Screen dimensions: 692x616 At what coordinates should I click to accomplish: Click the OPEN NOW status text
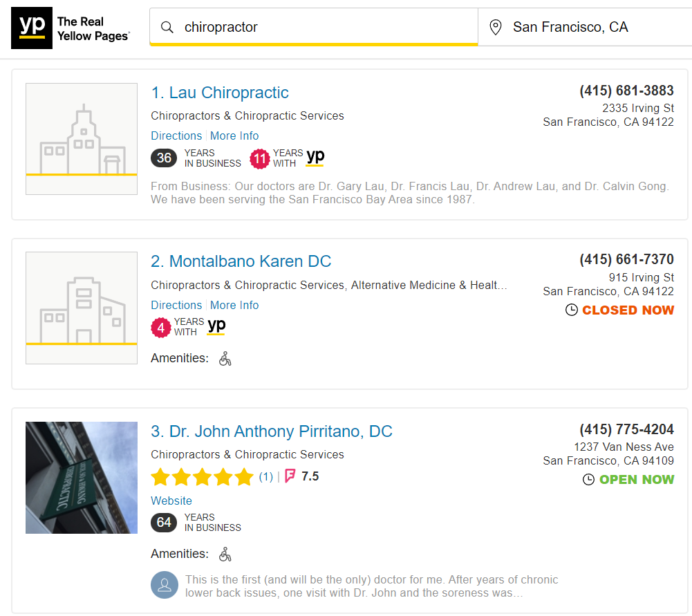pyautogui.click(x=637, y=480)
